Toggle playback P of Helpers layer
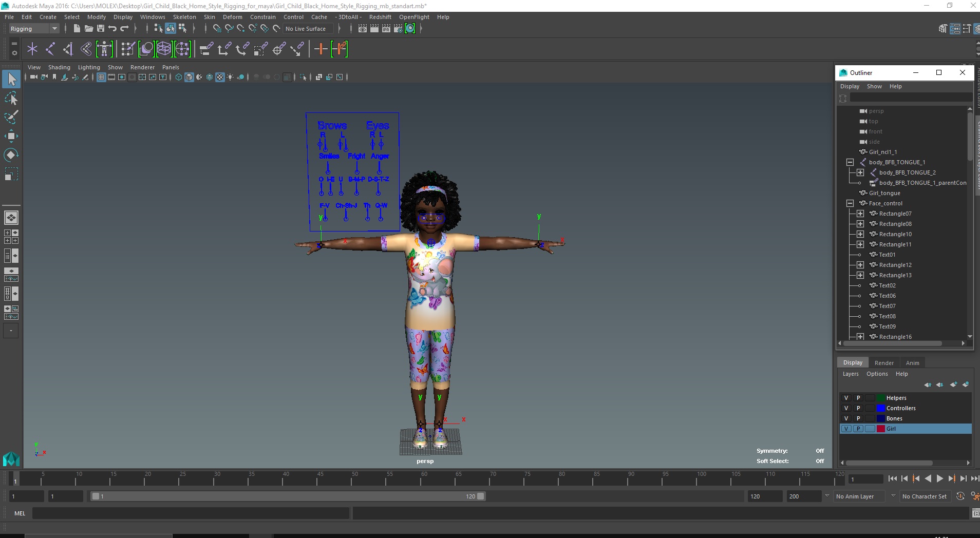The width and height of the screenshot is (980, 538). click(x=858, y=398)
